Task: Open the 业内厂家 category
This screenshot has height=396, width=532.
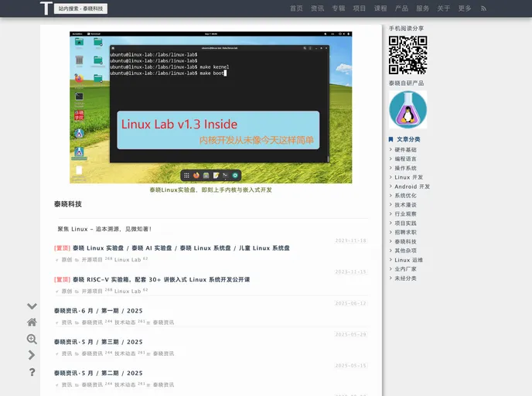Action: [405, 268]
